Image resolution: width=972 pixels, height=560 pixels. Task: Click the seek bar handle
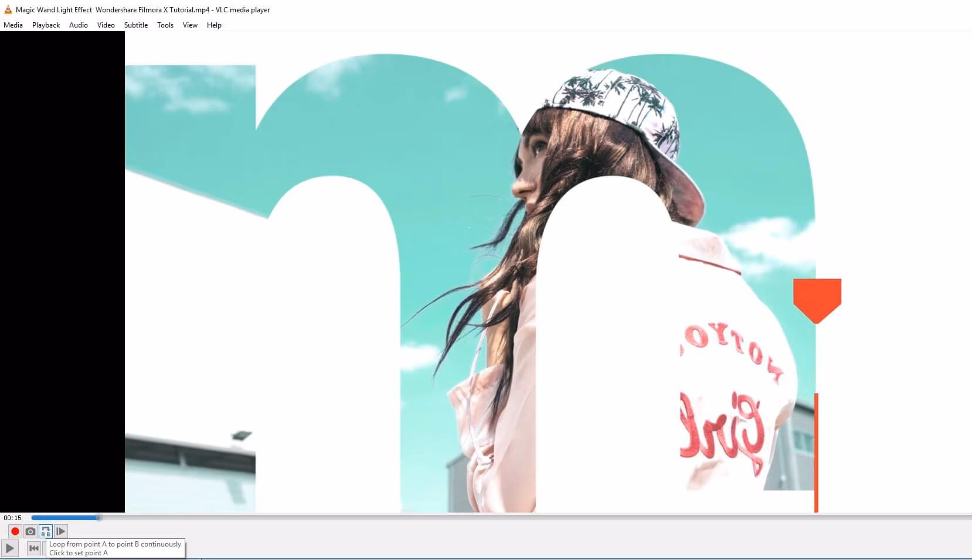coord(98,517)
